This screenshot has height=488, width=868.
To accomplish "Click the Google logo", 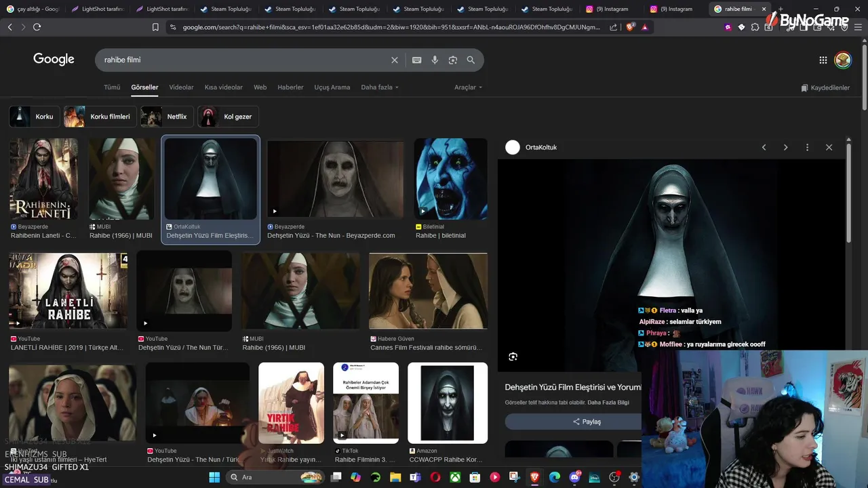I will 54,60.
